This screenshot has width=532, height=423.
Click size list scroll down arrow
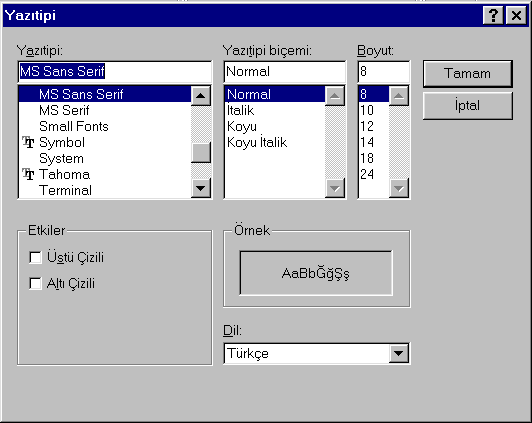(399, 188)
